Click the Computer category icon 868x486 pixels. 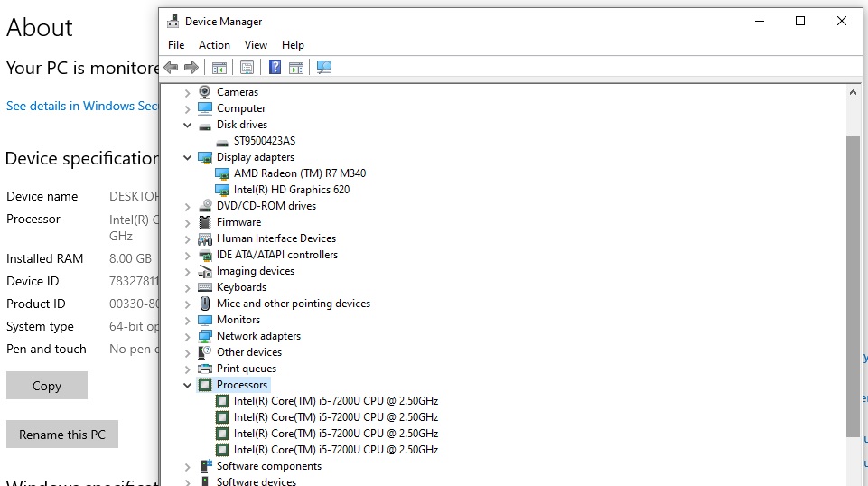click(205, 107)
